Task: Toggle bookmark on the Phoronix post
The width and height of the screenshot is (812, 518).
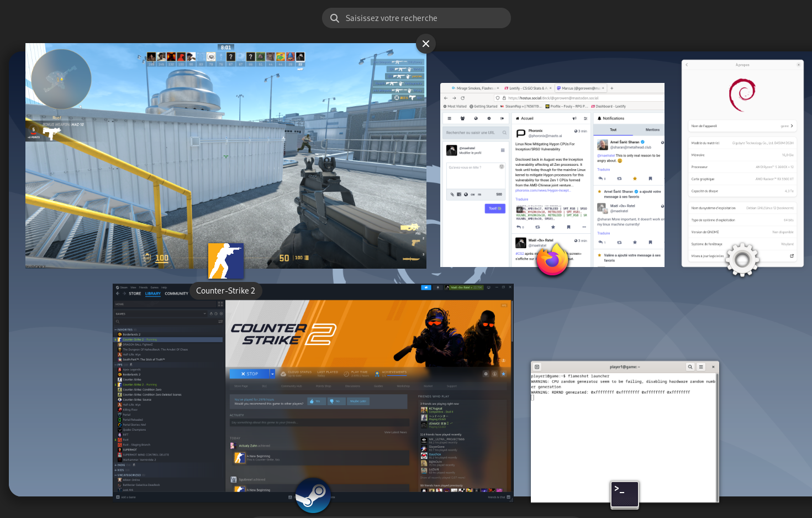Action: [568, 227]
